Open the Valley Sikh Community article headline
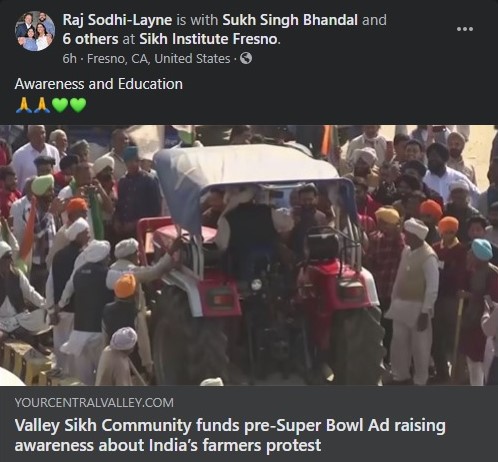 point(230,435)
